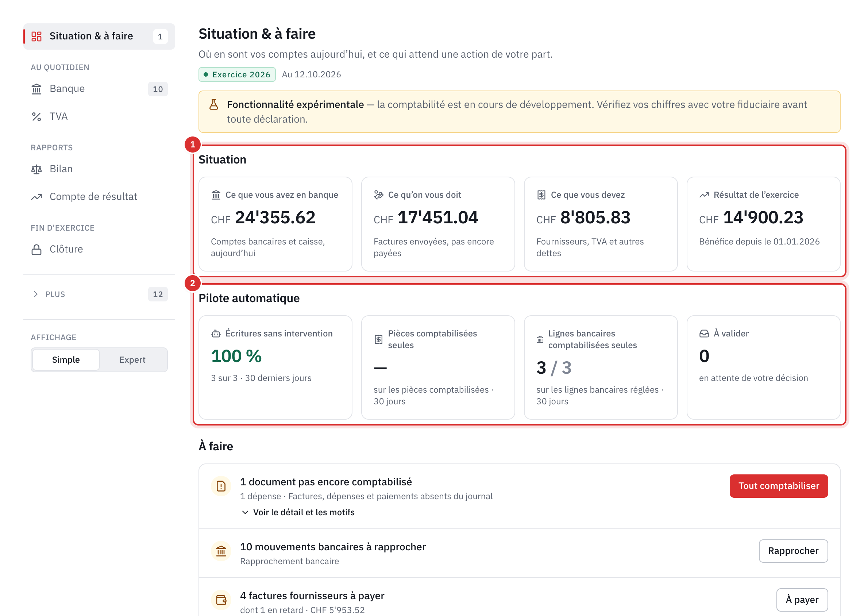864x616 pixels.
Task: Click the green '100 %' value
Action: tap(236, 357)
